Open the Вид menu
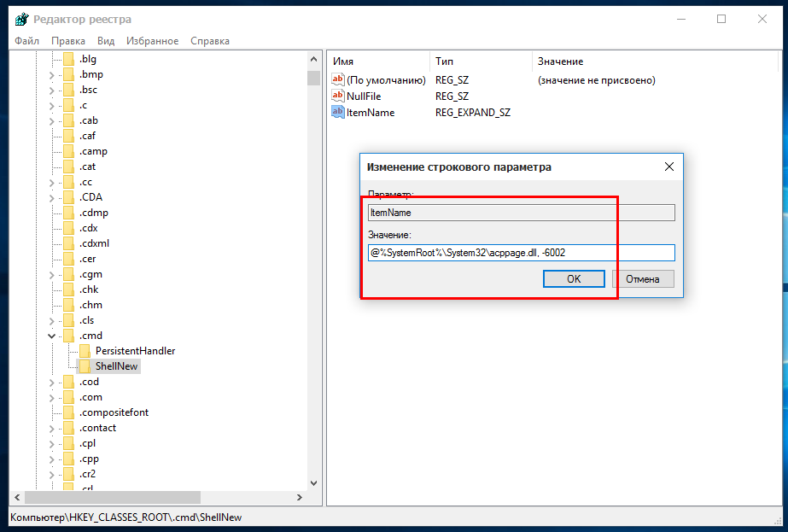The height and width of the screenshot is (532, 788). click(106, 41)
